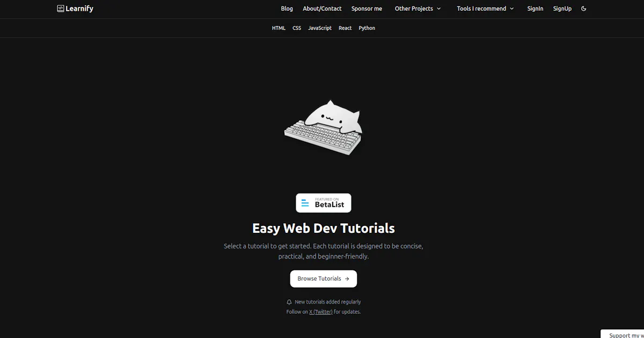This screenshot has width=644, height=338.
Task: Click the arrow icon in Browse Tutorials
Action: [347, 279]
